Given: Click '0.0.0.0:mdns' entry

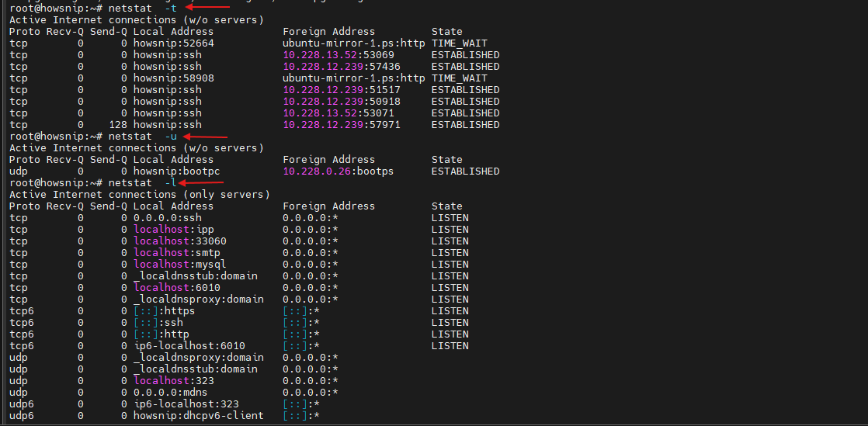Looking at the screenshot, I should [171, 392].
